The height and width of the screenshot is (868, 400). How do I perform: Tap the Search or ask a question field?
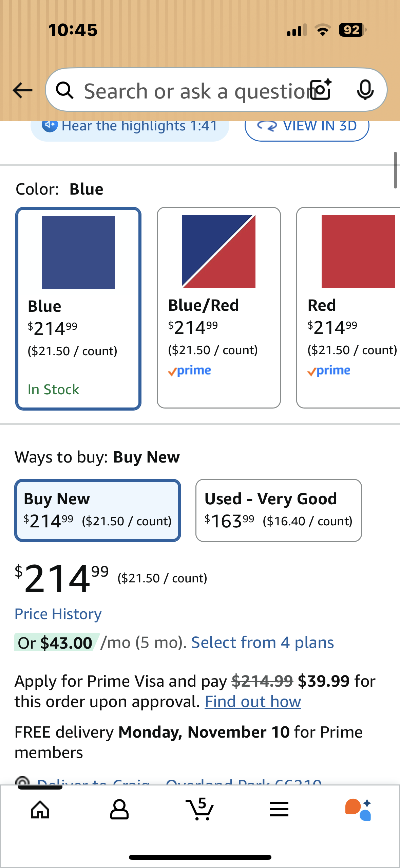[x=193, y=91]
